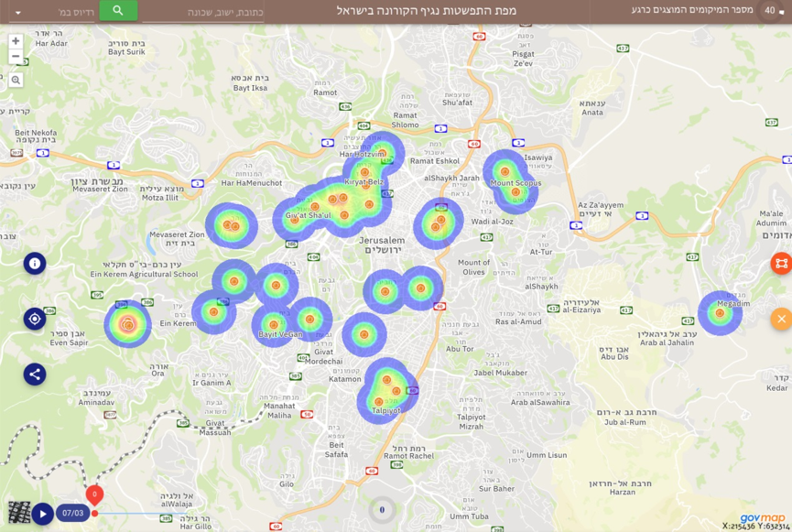Viewport: 792px width, 532px height.
Task: Click the route 50 road shield
Action: (307, 414)
